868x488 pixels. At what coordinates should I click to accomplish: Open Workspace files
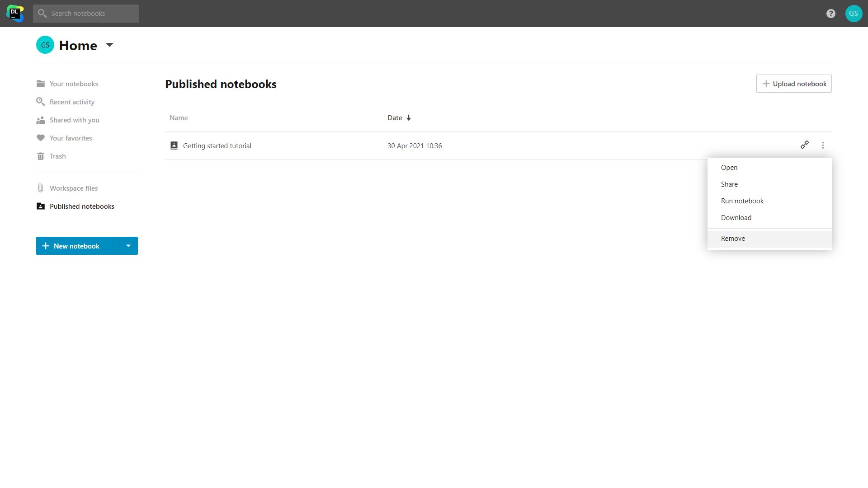pyautogui.click(x=74, y=188)
